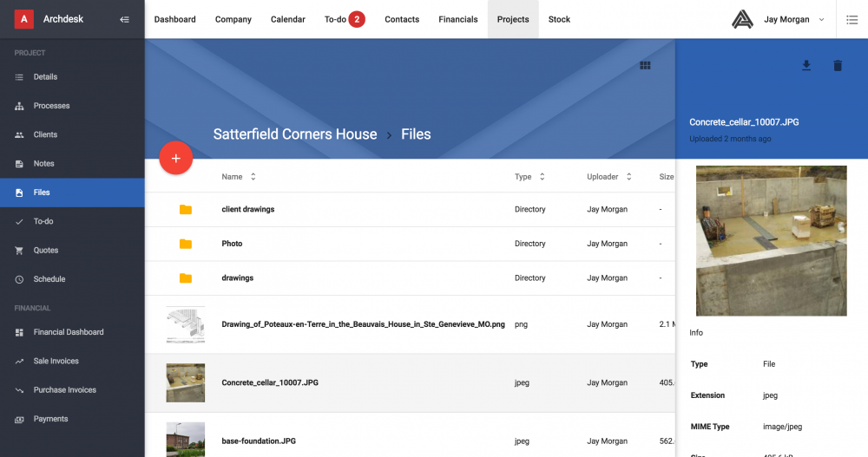Switch to grid view icon

coord(645,65)
